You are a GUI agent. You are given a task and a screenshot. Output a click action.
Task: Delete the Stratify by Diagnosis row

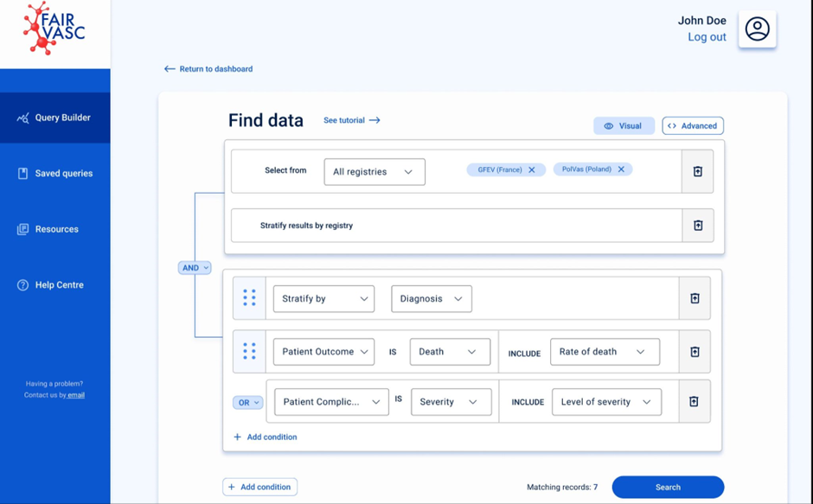[x=695, y=298]
